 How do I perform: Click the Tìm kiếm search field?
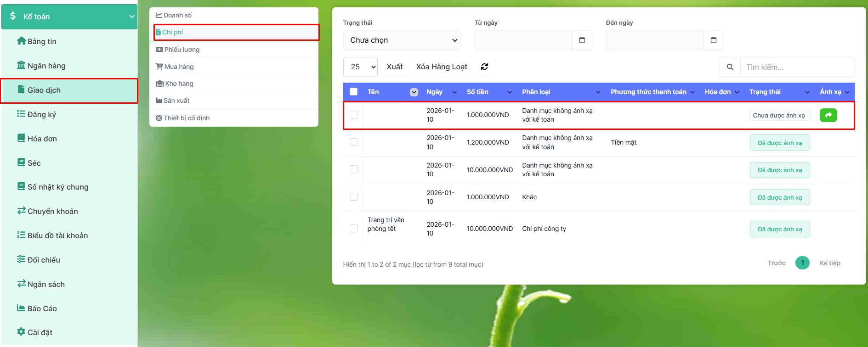click(x=797, y=67)
